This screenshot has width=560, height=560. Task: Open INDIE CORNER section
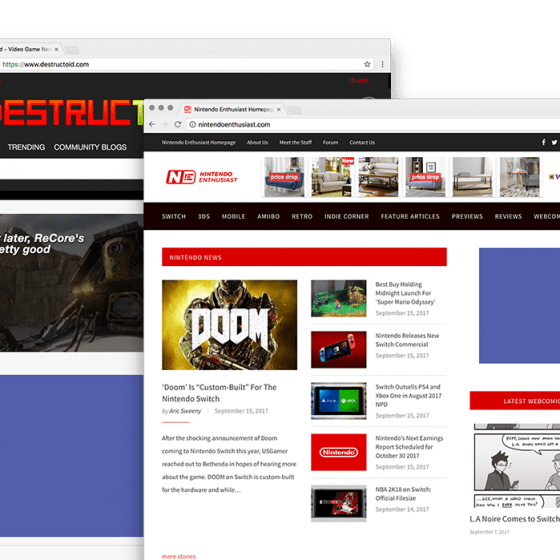pos(346,216)
